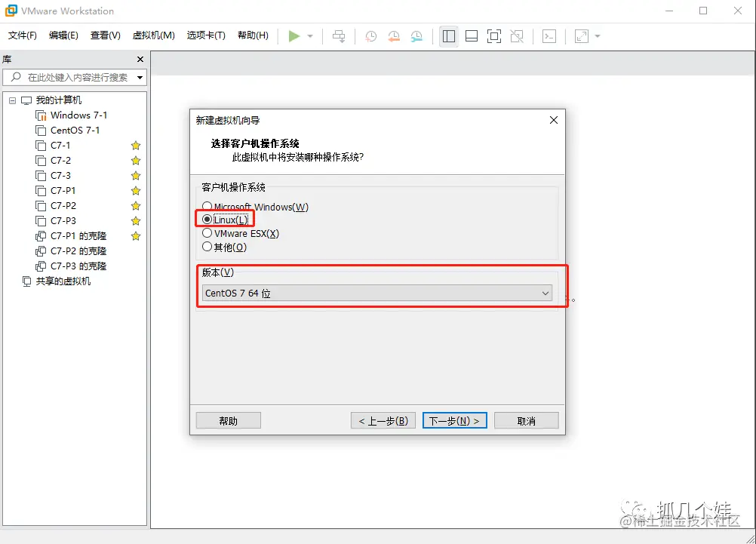Viewport: 756px width, 544px height.
Task: Open the library search filter dropdown
Action: click(140, 77)
